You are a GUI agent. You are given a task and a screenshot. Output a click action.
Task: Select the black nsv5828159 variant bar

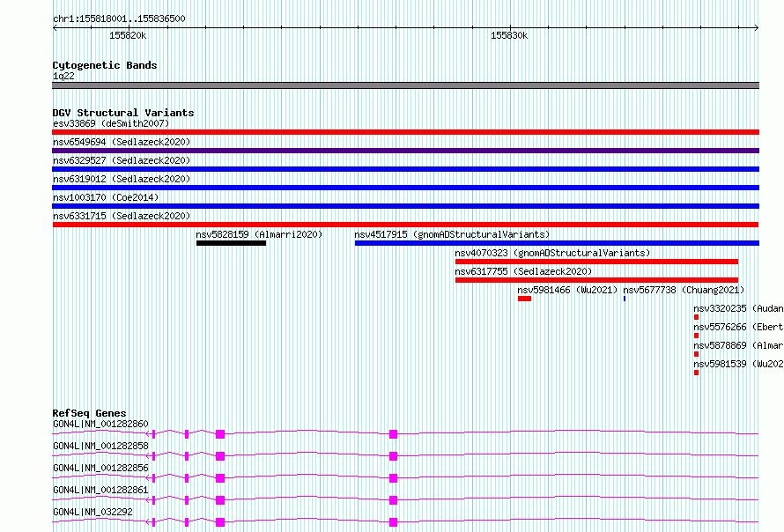(x=231, y=243)
